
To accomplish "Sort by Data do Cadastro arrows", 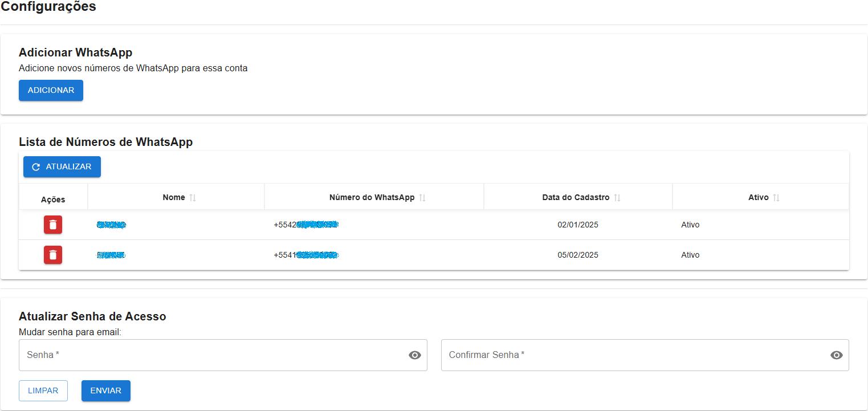I will 617,198.
